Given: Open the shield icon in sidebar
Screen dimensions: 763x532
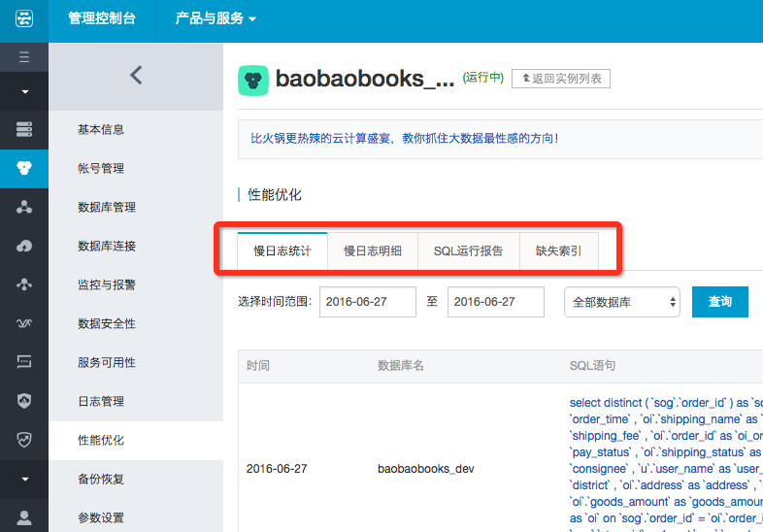Looking at the screenshot, I should point(24,401).
